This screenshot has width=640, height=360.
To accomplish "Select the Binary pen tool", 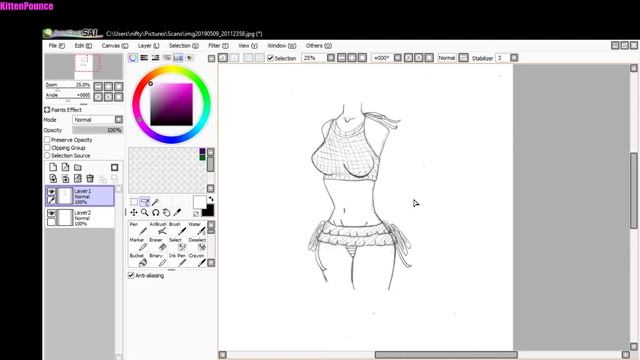I will point(158,260).
